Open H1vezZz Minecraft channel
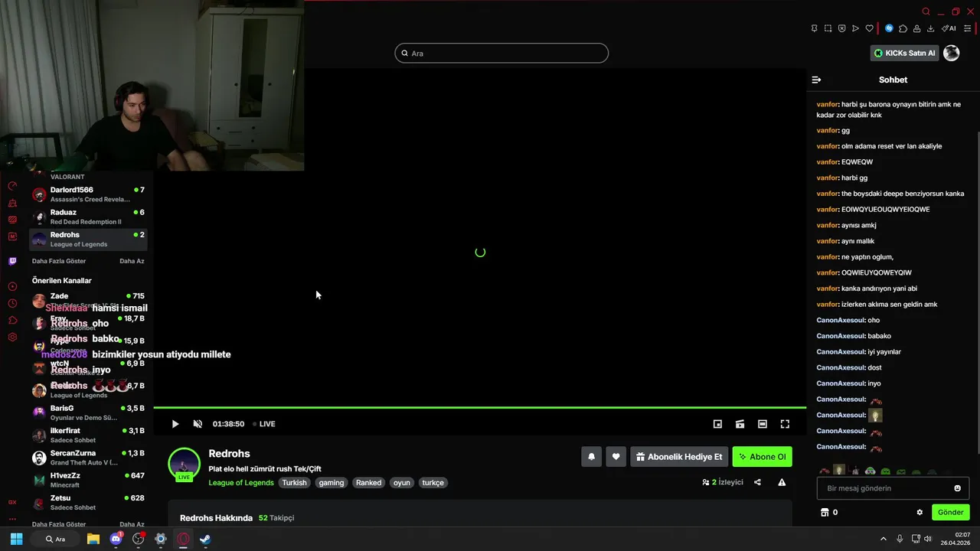The width and height of the screenshot is (980, 551). 88,480
